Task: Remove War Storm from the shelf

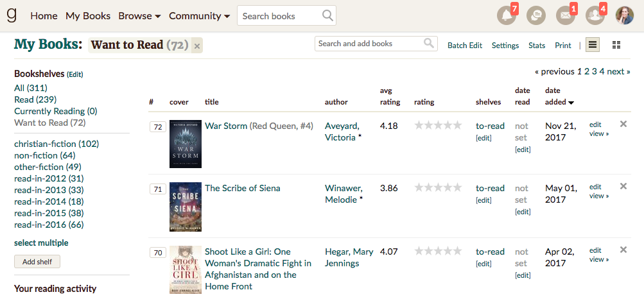Action: click(x=623, y=124)
